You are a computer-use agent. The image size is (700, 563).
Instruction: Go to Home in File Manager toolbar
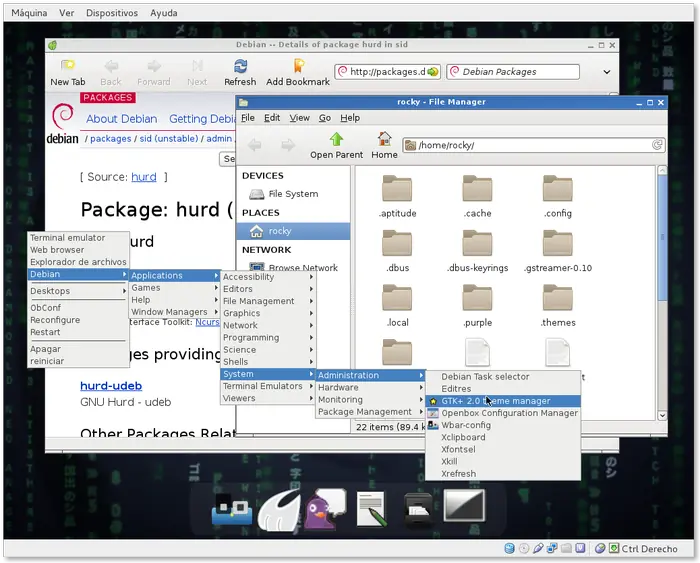click(384, 146)
